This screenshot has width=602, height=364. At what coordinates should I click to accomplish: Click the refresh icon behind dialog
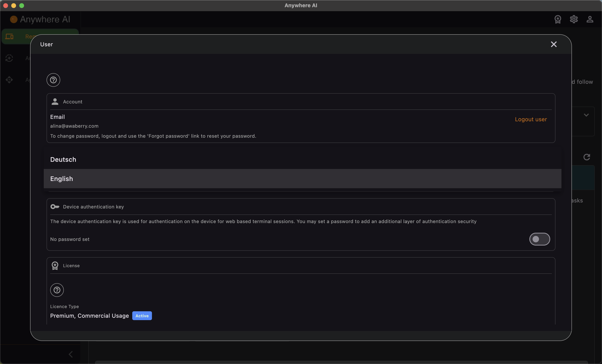click(x=587, y=157)
